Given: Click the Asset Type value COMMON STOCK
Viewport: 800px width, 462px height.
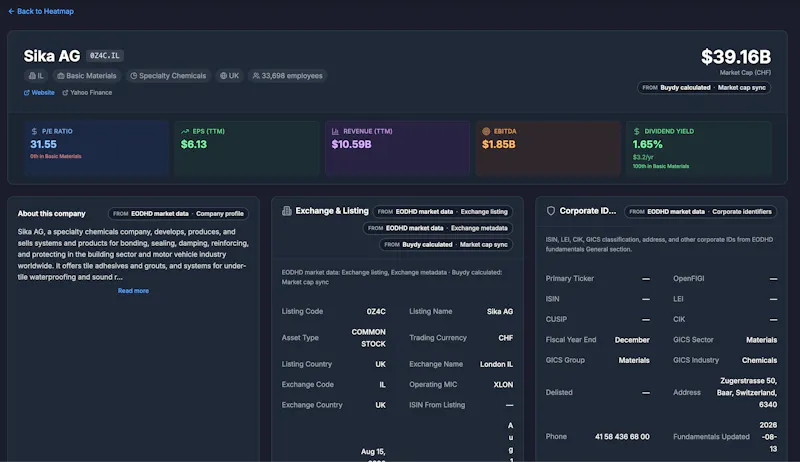Looking at the screenshot, I should 368,338.
